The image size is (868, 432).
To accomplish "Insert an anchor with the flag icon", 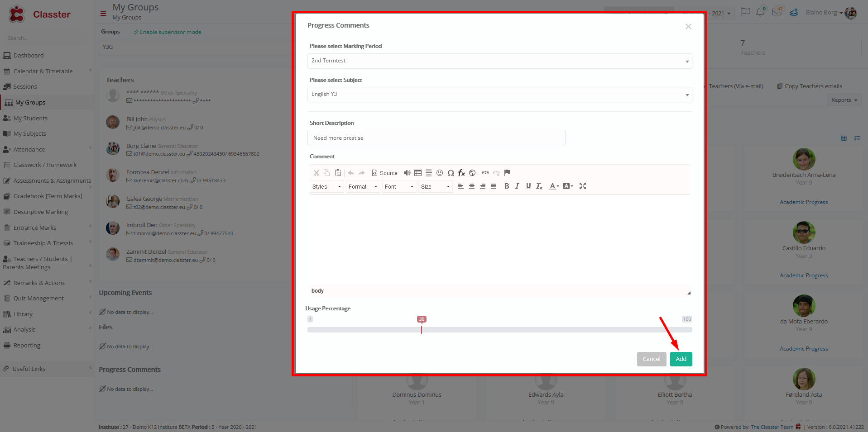I will (507, 172).
